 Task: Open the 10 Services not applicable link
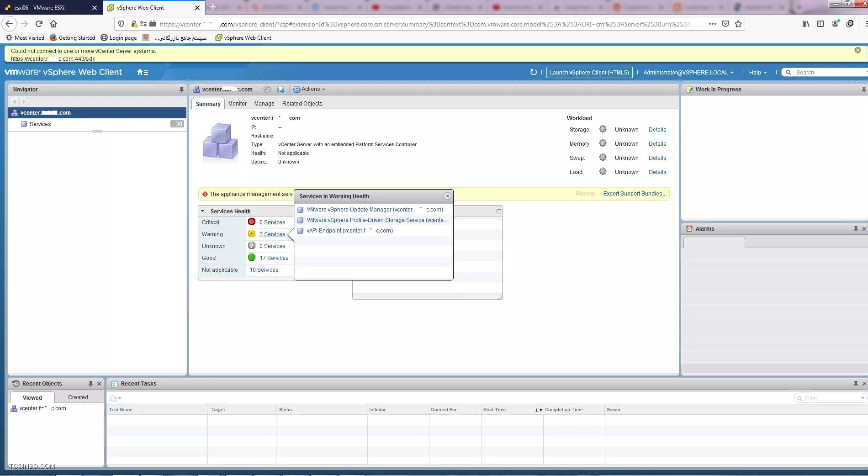[264, 270]
